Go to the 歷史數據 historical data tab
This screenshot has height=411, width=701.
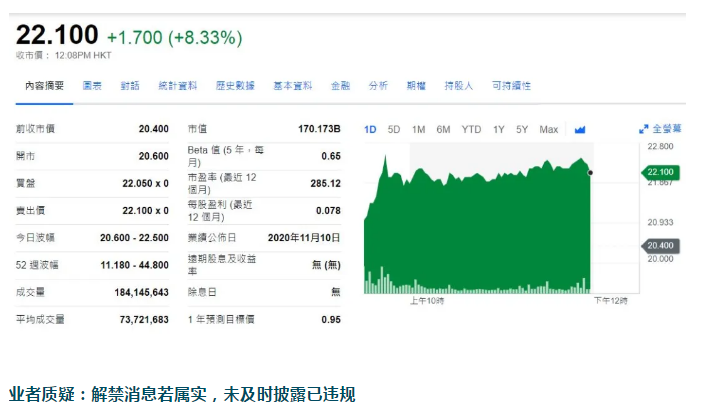click(x=235, y=85)
